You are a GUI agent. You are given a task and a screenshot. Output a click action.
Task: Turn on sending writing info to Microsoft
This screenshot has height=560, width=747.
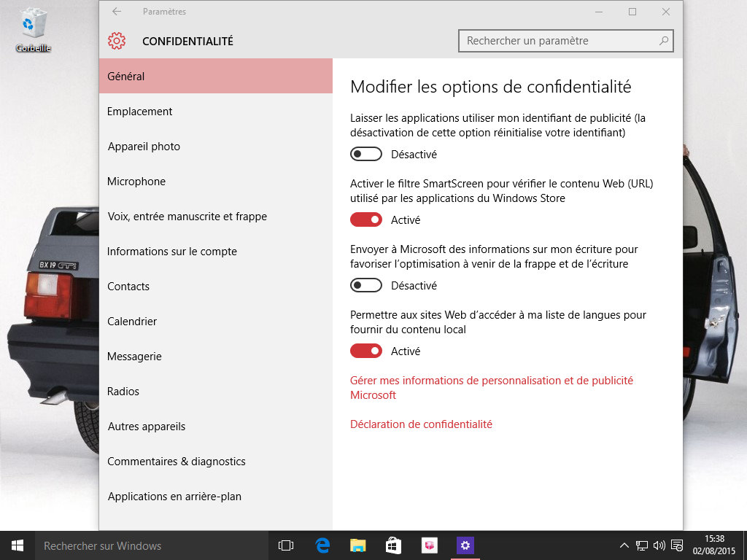coord(366,286)
